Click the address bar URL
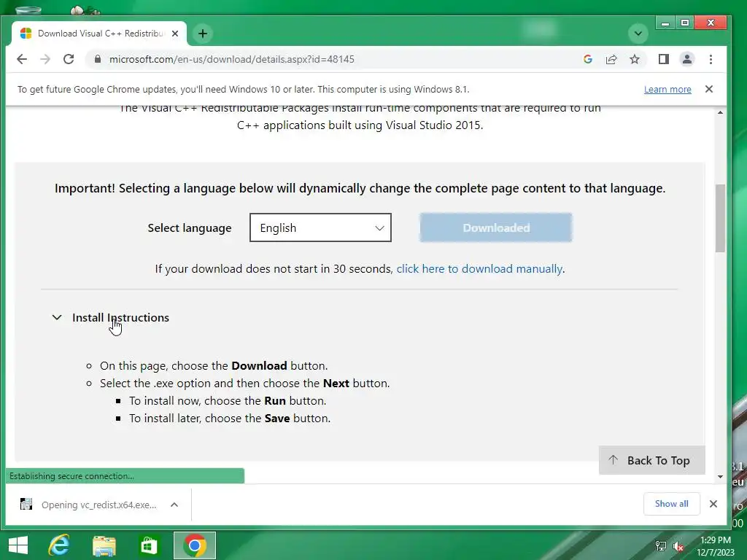The height and width of the screenshot is (560, 747). click(231, 59)
